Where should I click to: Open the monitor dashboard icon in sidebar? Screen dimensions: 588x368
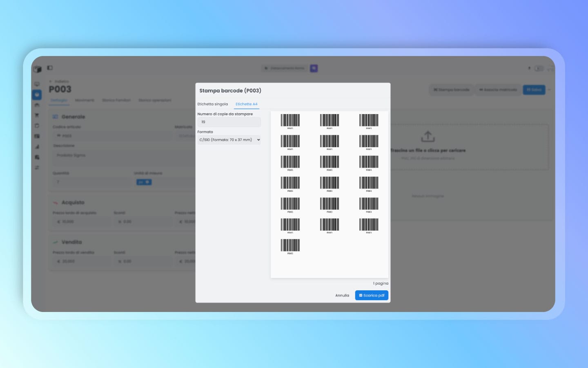[x=37, y=84]
